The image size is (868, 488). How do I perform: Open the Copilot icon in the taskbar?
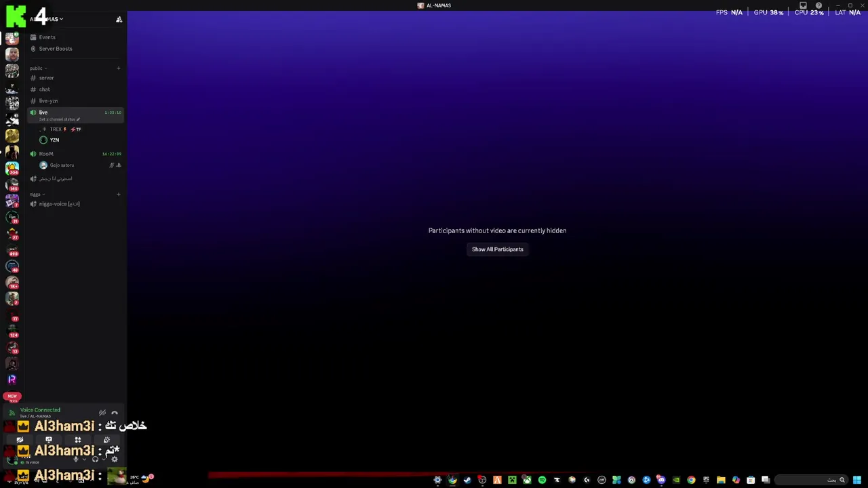coord(736,480)
